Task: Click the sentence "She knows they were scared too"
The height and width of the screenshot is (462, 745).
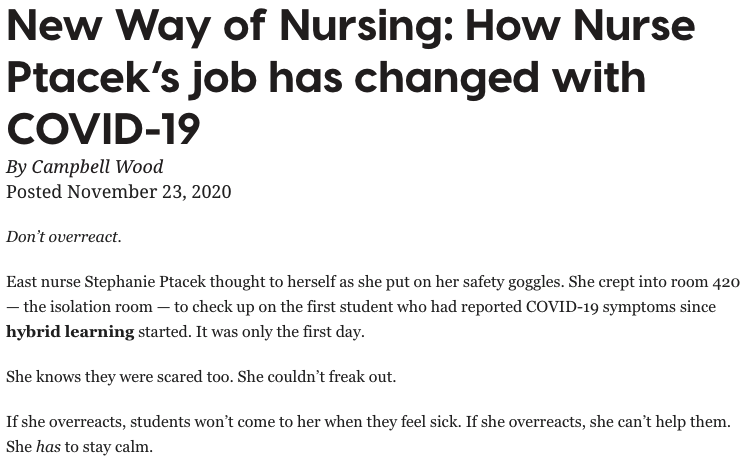Action: (119, 377)
